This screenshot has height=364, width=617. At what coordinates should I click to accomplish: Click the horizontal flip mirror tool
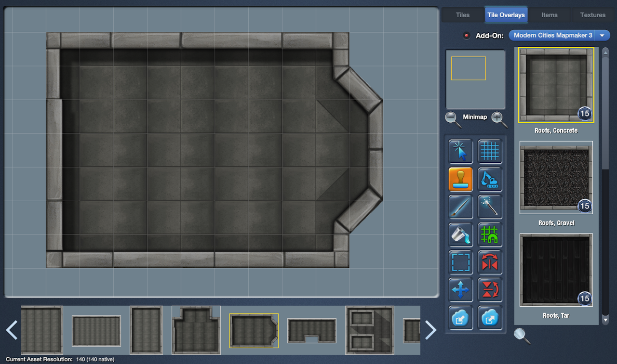coord(490,262)
